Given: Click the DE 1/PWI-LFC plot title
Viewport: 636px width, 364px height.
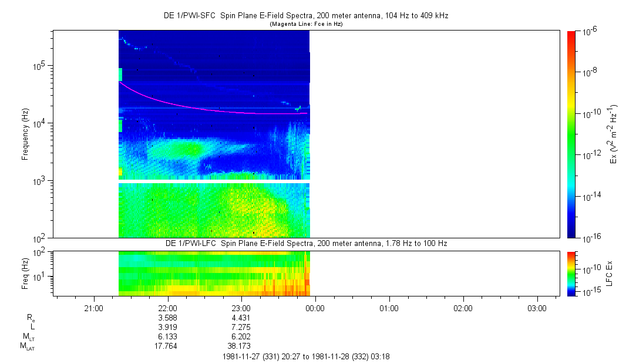Looking at the screenshot, I should (x=306, y=244).
